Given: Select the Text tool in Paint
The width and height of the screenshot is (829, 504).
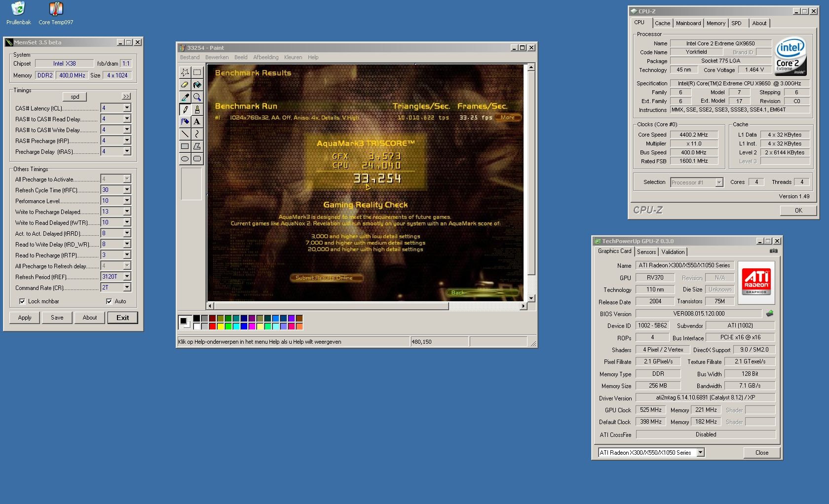Looking at the screenshot, I should pos(197,121).
